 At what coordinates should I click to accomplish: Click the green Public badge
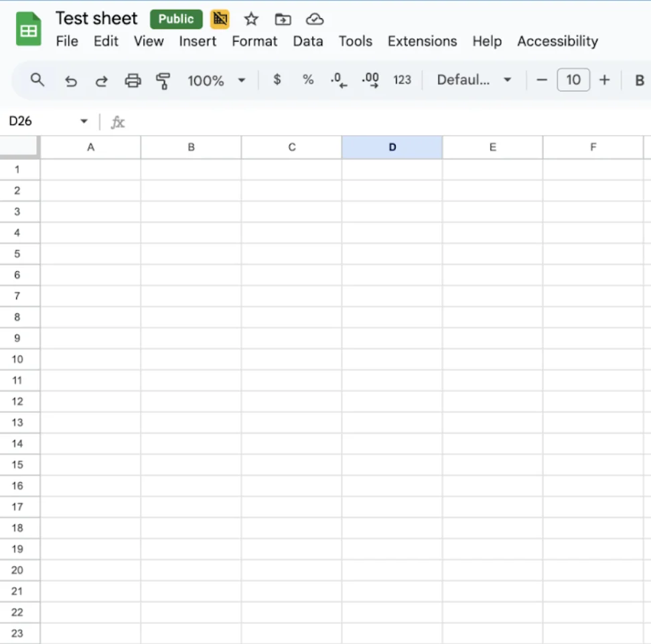176,19
